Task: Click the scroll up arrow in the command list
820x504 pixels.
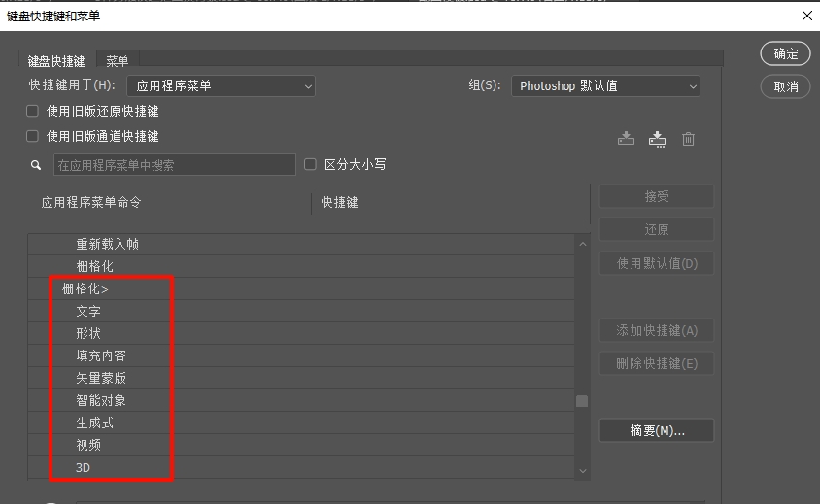Action: pyautogui.click(x=582, y=244)
